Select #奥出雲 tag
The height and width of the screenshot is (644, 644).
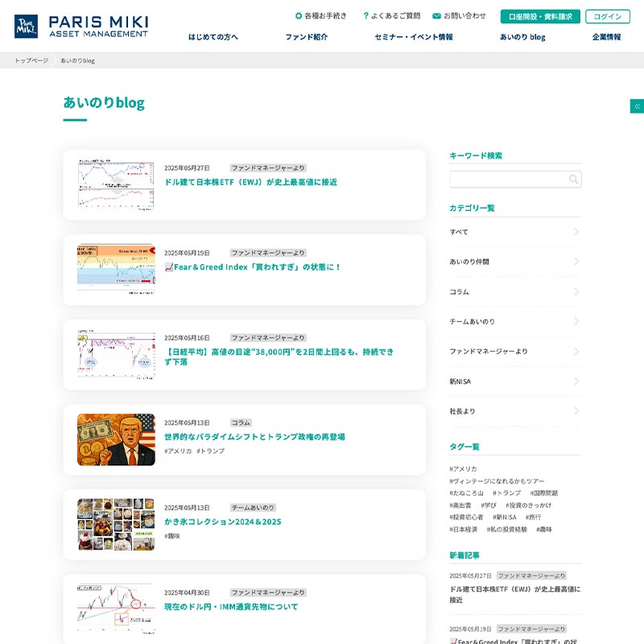pos(460,506)
